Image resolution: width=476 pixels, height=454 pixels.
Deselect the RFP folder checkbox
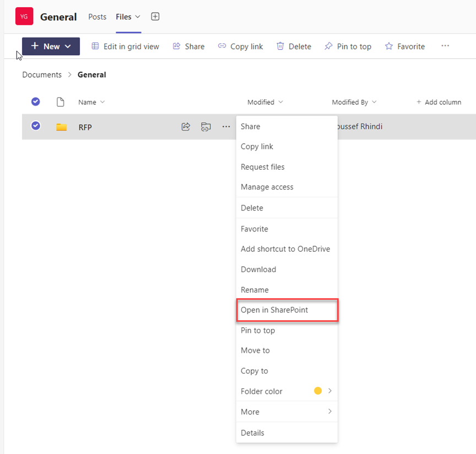36,126
